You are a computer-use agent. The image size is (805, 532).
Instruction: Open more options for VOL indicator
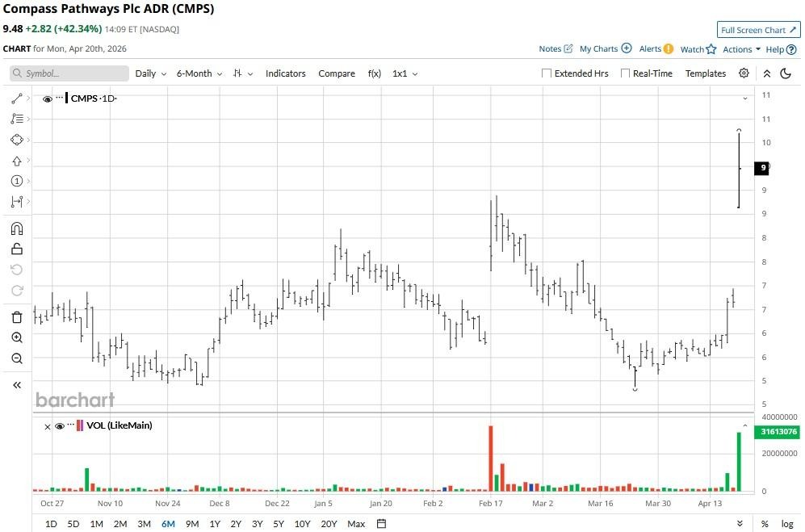tap(71, 424)
